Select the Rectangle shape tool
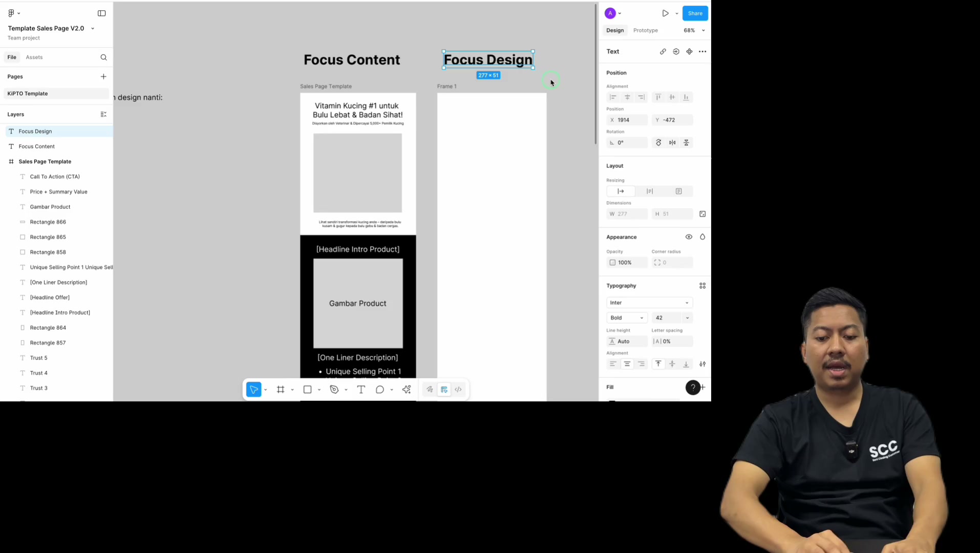Image resolution: width=980 pixels, height=553 pixels. [308, 390]
